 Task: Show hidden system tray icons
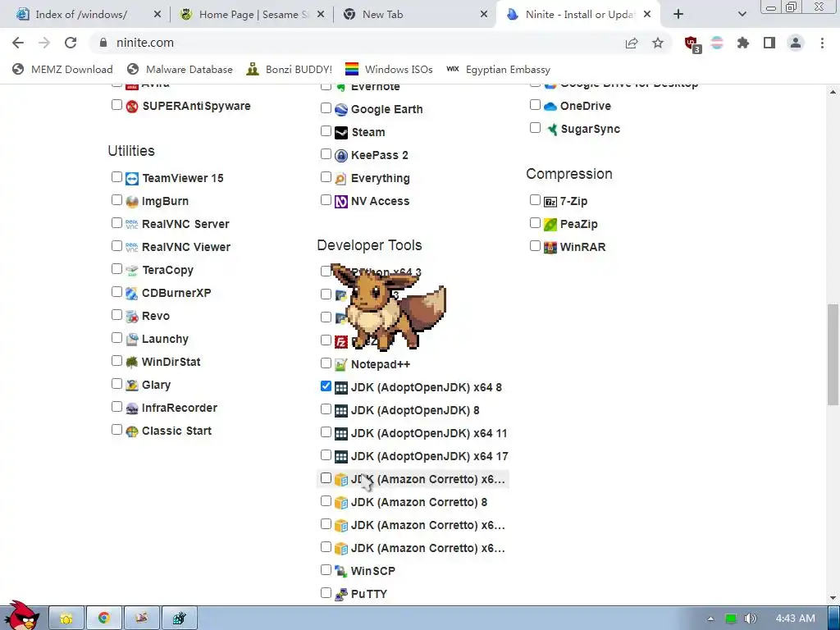pyautogui.click(x=711, y=619)
